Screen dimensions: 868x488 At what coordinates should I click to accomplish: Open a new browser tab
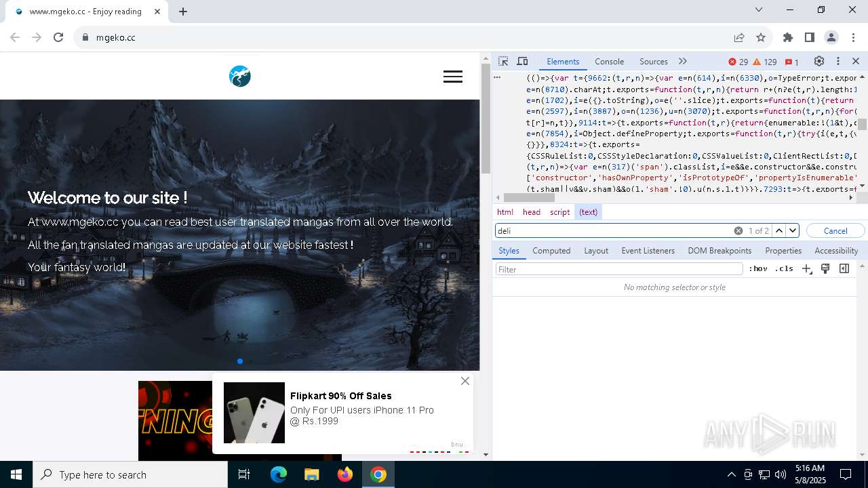(x=183, y=11)
